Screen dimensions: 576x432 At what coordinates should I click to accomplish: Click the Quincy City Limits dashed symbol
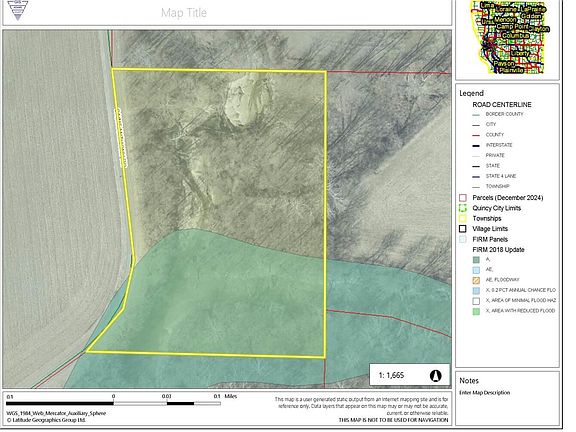463,208
